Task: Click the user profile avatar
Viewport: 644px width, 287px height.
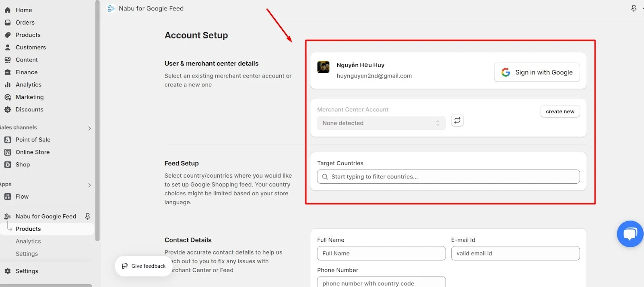Action: pyautogui.click(x=323, y=67)
